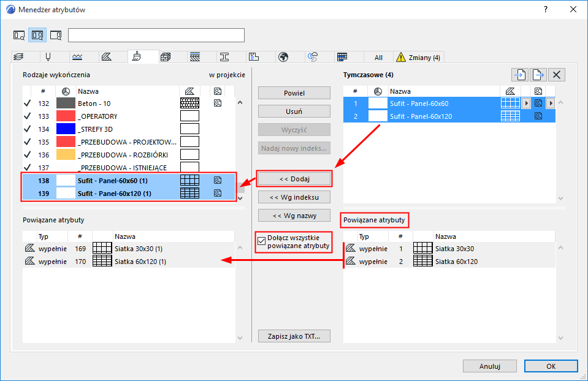Viewport: 588px width, 381px height.
Task: Toggle checkmark for _OPERATORY row
Action: pyautogui.click(x=28, y=116)
